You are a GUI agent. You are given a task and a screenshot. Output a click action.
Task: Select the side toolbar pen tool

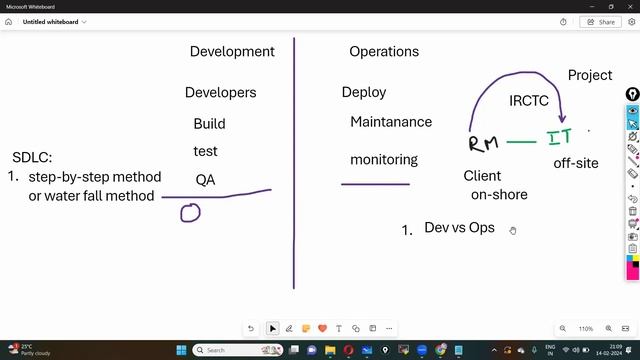633,136
